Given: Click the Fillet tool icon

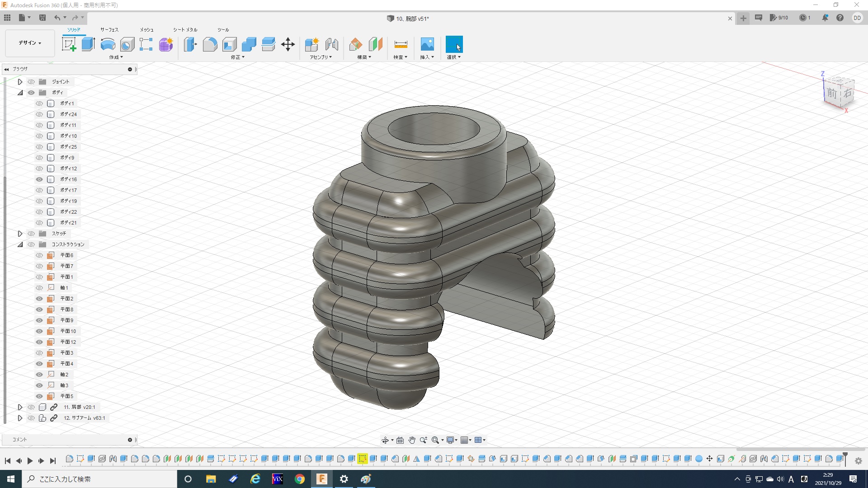Looking at the screenshot, I should click(210, 44).
